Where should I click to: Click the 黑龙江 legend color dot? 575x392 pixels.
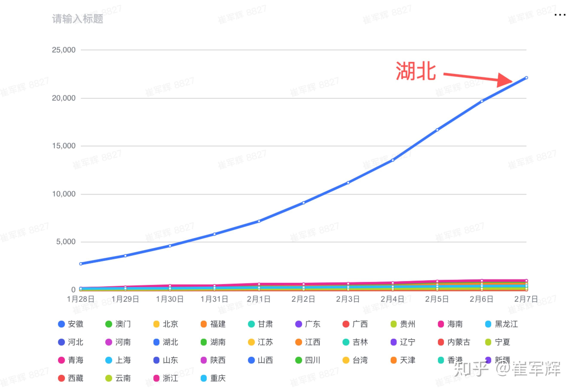tap(488, 324)
